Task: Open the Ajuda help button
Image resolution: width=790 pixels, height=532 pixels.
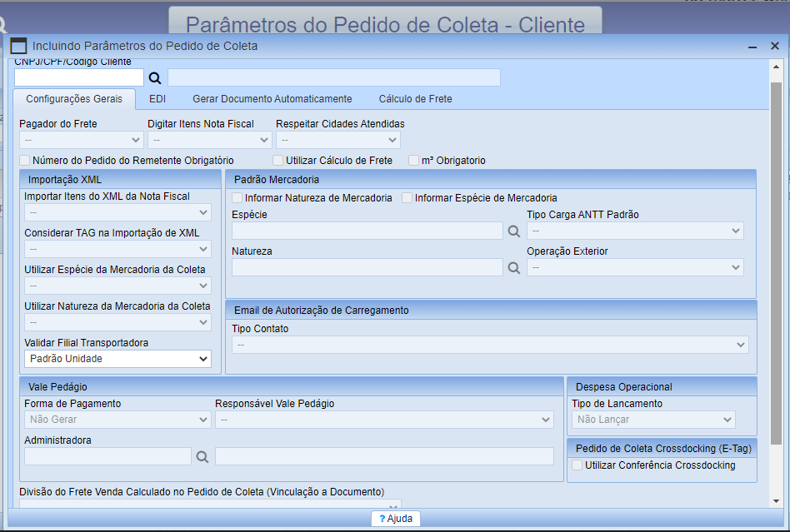Action: click(x=396, y=519)
